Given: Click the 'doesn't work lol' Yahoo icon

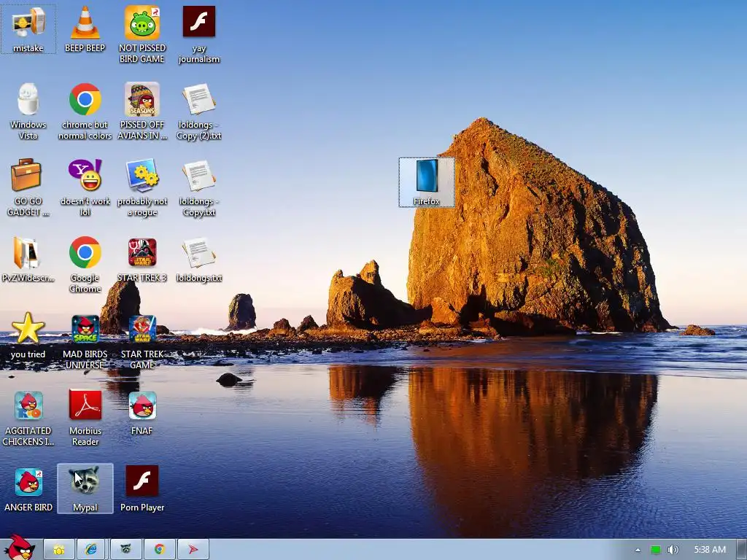Looking at the screenshot, I should click(x=85, y=187).
